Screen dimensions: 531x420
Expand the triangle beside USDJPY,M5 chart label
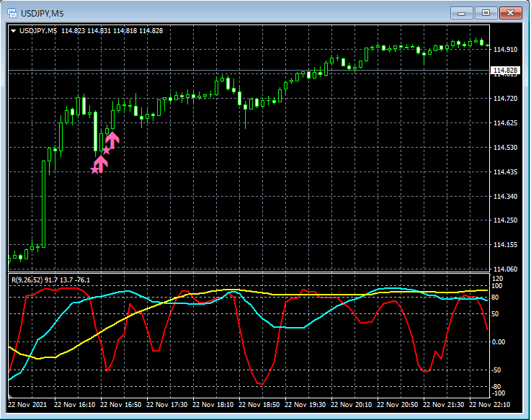pyautogui.click(x=13, y=30)
